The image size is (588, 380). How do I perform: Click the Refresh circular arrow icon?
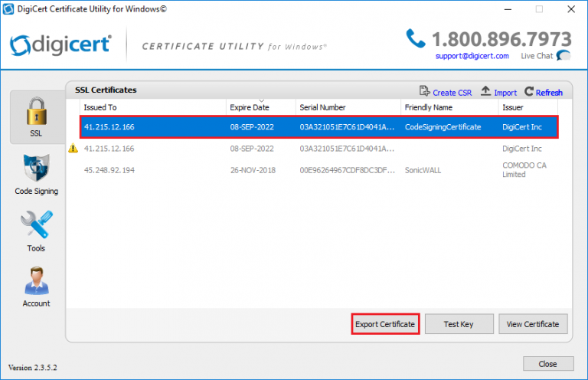529,91
